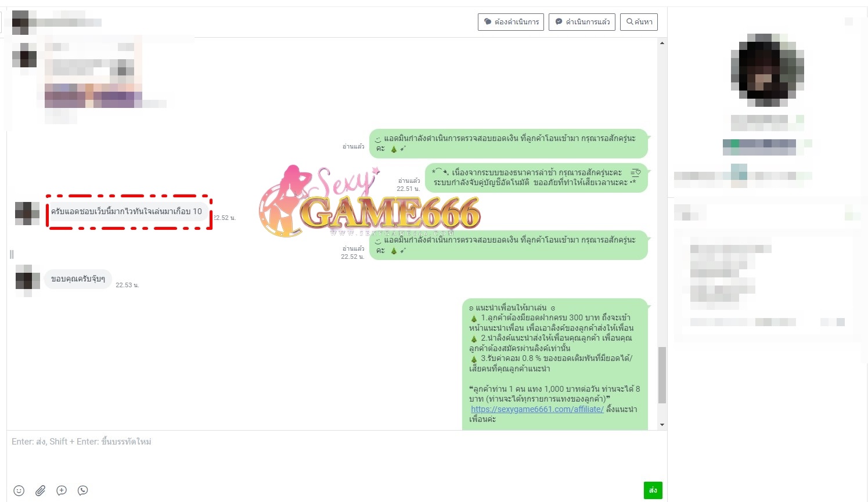Mark chat as ต้องดำเนินการ (follow-up needed)
The height and width of the screenshot is (502, 868).
coord(511,22)
